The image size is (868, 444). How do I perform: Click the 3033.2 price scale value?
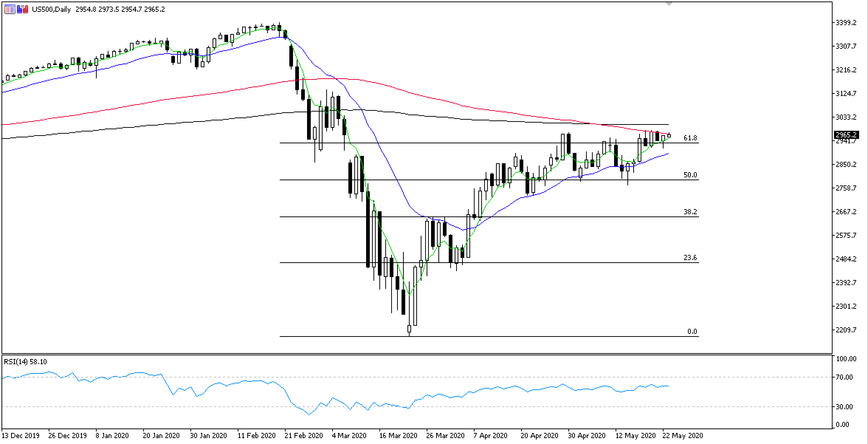pos(845,117)
